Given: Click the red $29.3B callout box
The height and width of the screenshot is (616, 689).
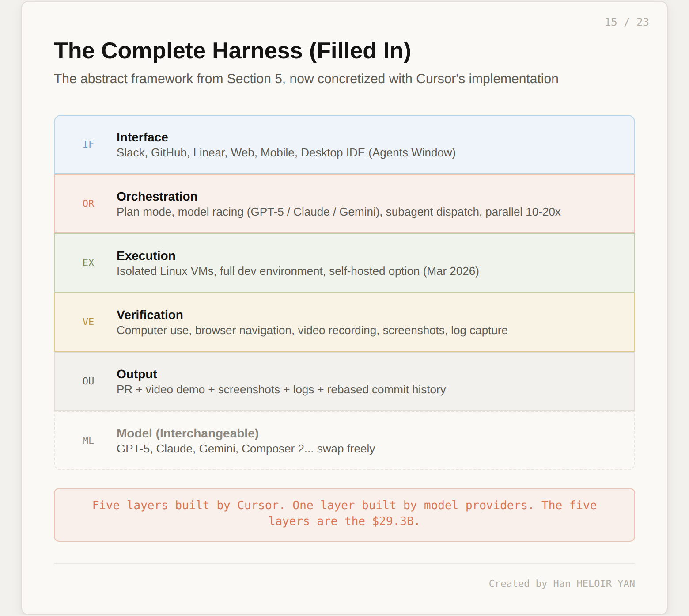Looking at the screenshot, I should (344, 514).
